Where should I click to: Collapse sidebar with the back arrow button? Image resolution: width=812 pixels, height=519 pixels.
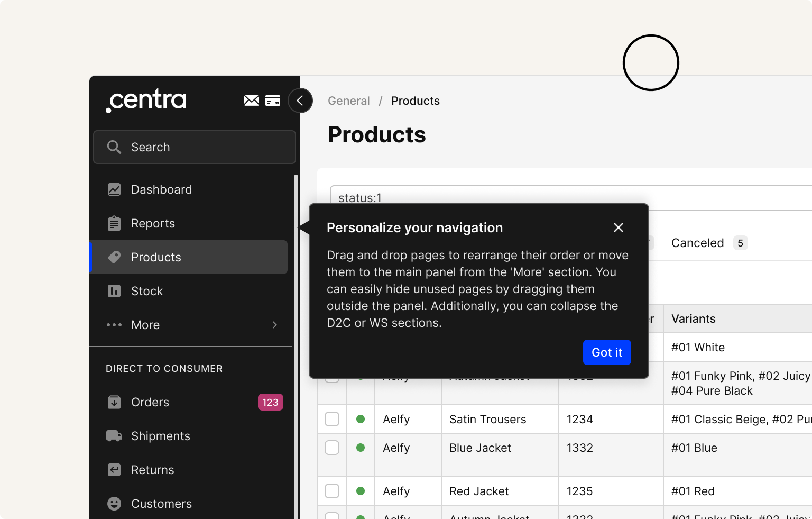click(300, 101)
